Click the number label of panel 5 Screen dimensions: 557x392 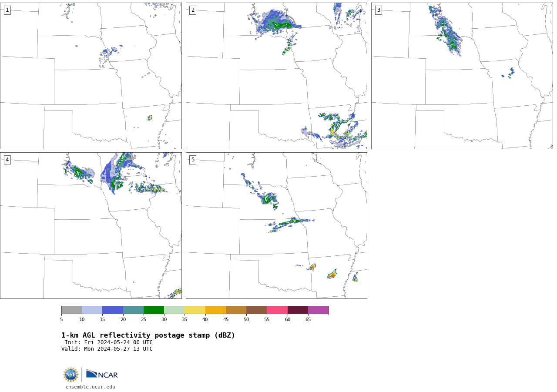pos(193,160)
